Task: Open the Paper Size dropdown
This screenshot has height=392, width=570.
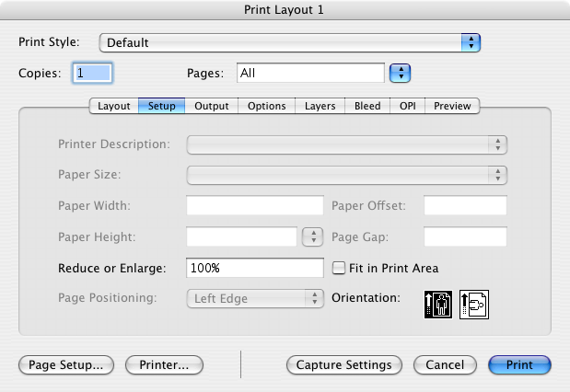Action: tap(347, 175)
